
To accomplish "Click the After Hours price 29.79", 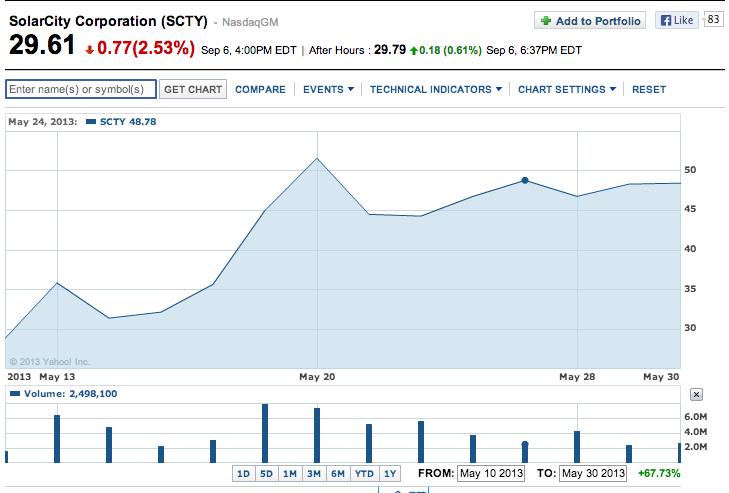I will click(x=390, y=50).
